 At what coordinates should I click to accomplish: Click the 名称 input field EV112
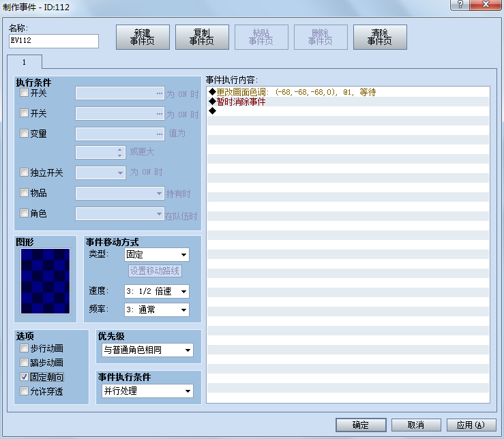(54, 41)
